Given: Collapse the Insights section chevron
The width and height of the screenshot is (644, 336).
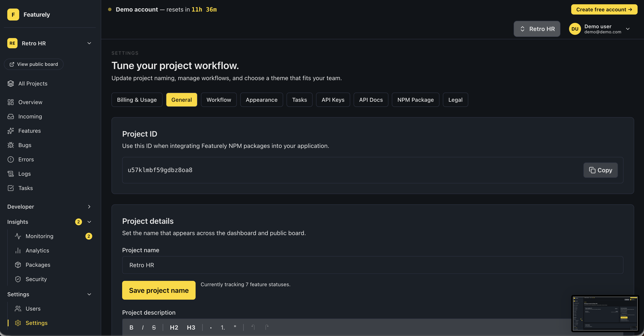Looking at the screenshot, I should pyautogui.click(x=89, y=222).
